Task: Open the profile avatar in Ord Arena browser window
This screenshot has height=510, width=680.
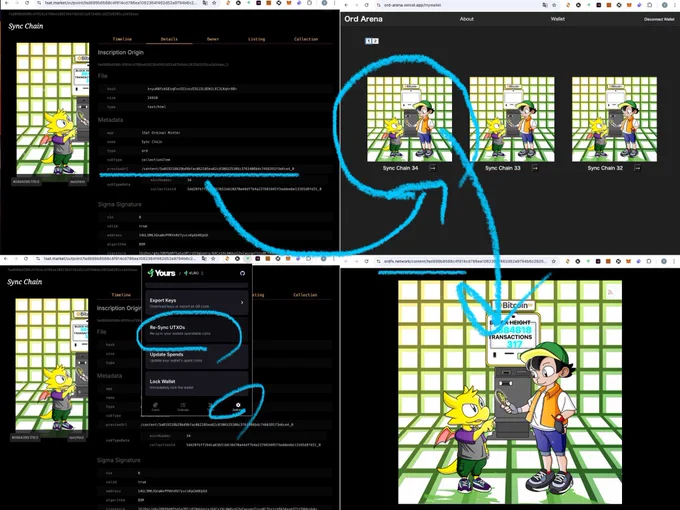Action: coord(664,5)
